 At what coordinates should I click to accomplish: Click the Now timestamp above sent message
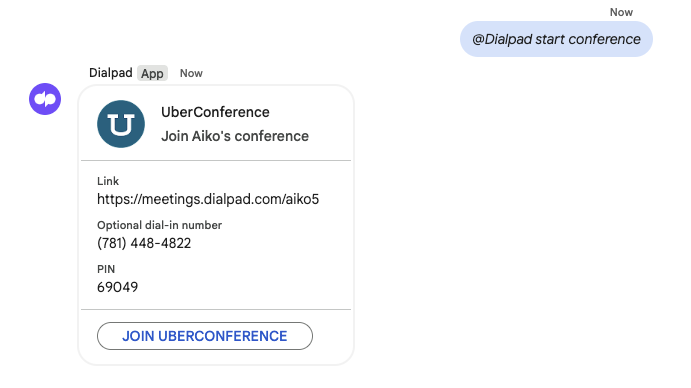621,12
